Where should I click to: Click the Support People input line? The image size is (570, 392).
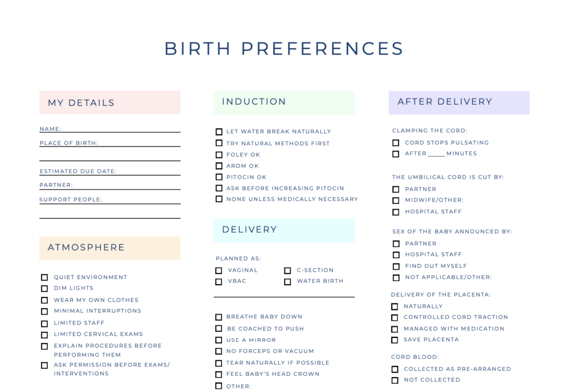click(110, 200)
